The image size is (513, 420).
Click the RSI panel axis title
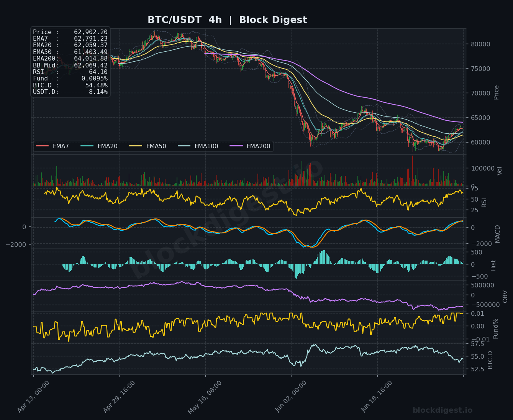pos(484,202)
